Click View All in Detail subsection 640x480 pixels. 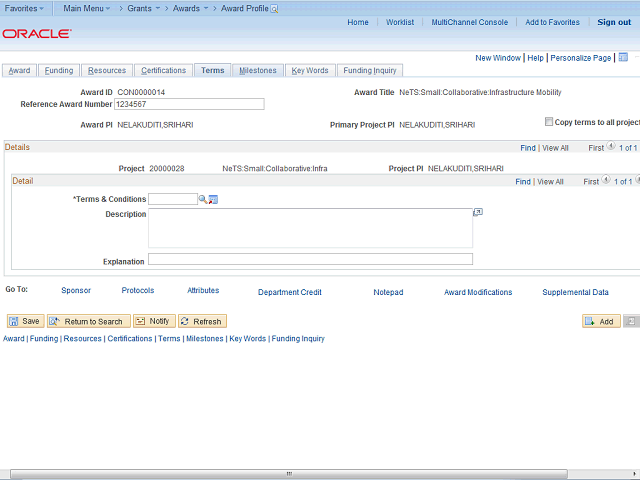(550, 182)
